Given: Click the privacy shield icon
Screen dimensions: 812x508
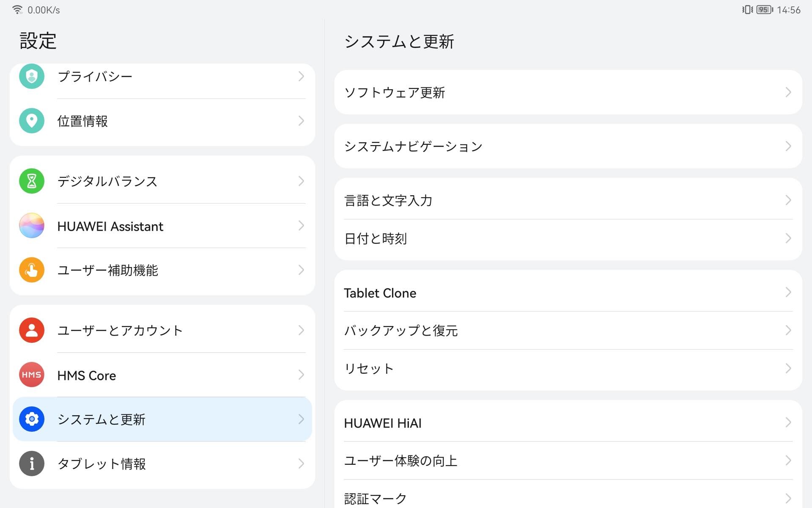Looking at the screenshot, I should click(x=32, y=76).
